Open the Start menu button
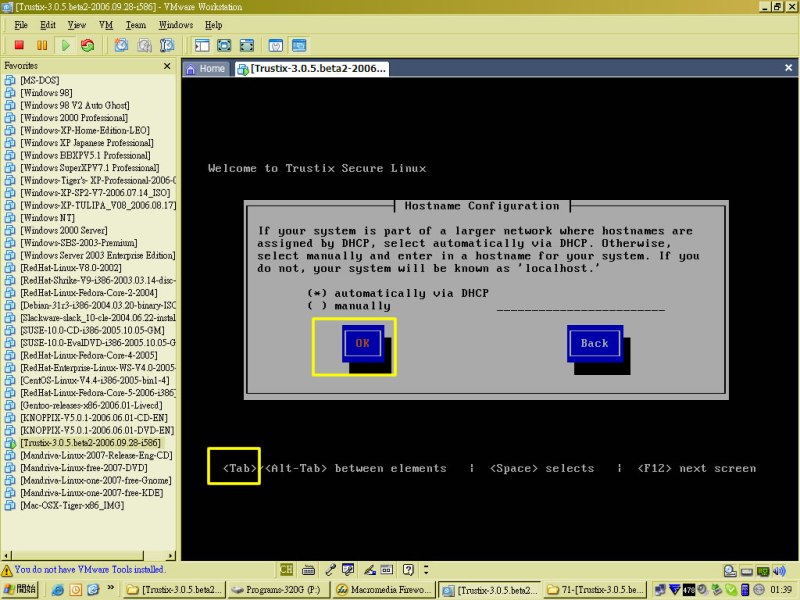800x600 pixels. coord(19,589)
